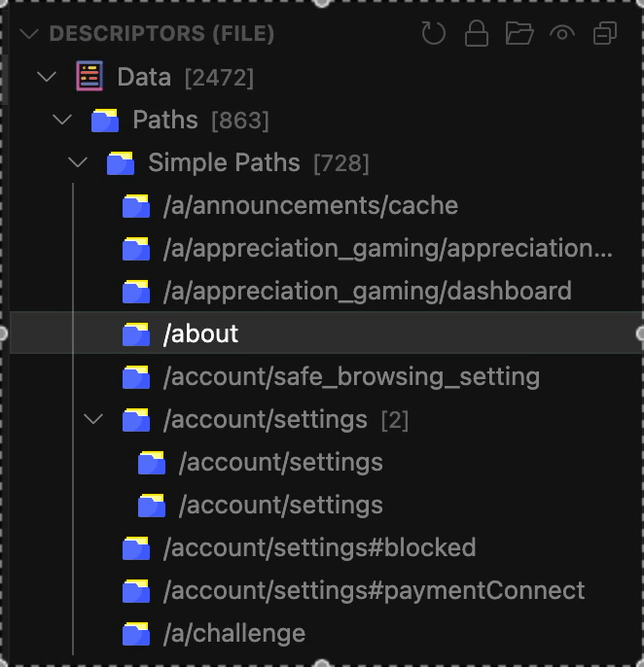Click the Simple Paths folder icon
644x667 pixels.
121,163
